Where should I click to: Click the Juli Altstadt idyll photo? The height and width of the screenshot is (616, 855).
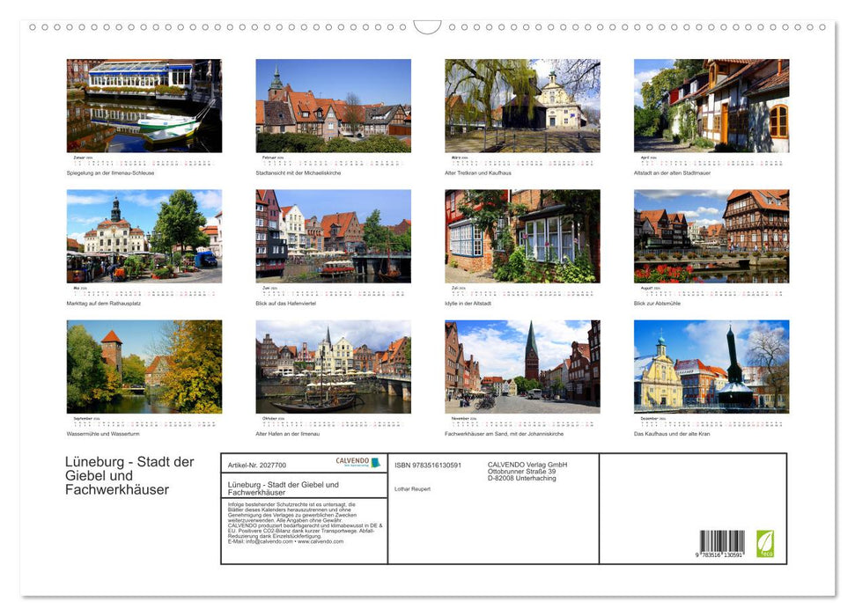point(521,236)
